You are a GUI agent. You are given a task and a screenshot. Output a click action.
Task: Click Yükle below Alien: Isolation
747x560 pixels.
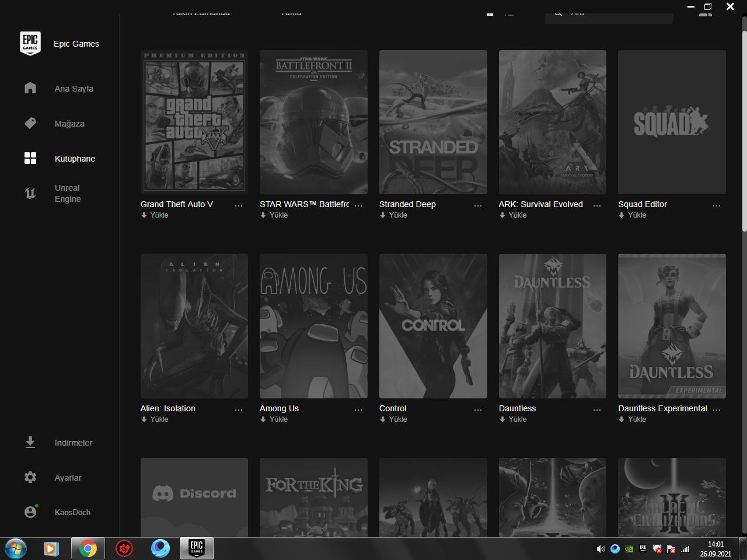coord(159,419)
